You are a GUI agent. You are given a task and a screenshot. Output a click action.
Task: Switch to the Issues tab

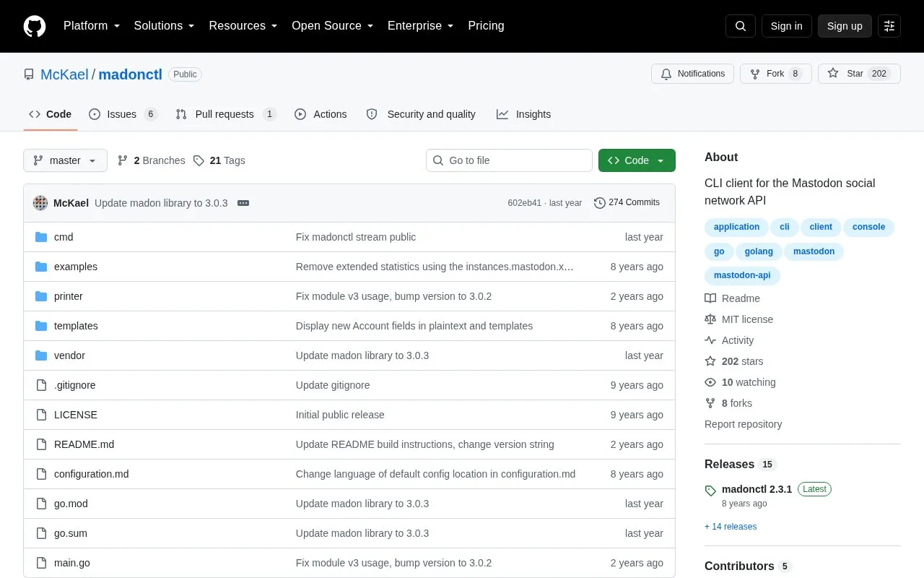coord(123,114)
